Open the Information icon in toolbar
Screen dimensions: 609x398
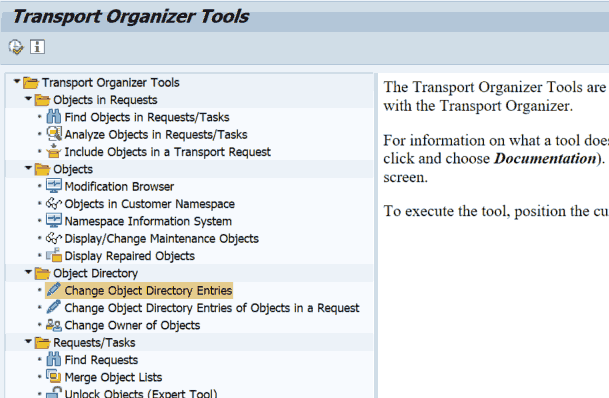pos(37,47)
